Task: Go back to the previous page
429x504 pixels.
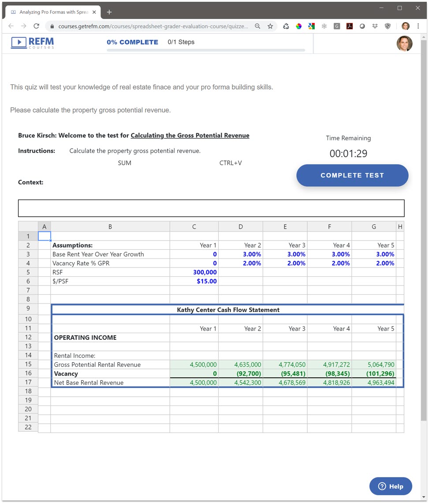Action: tap(11, 26)
